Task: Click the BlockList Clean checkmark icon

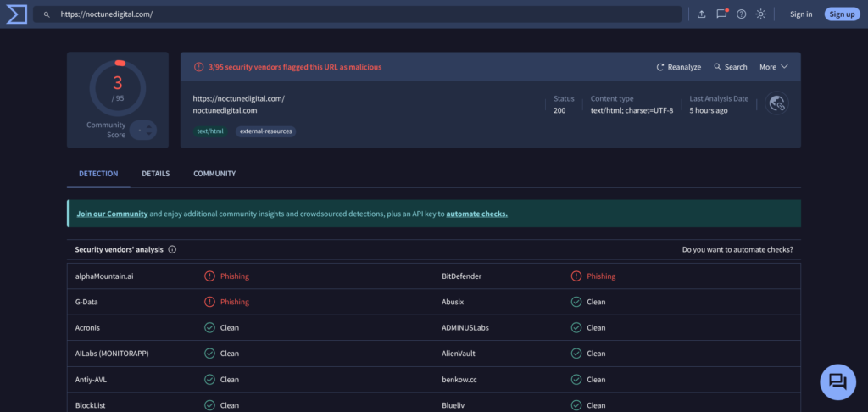Action: coord(209,405)
